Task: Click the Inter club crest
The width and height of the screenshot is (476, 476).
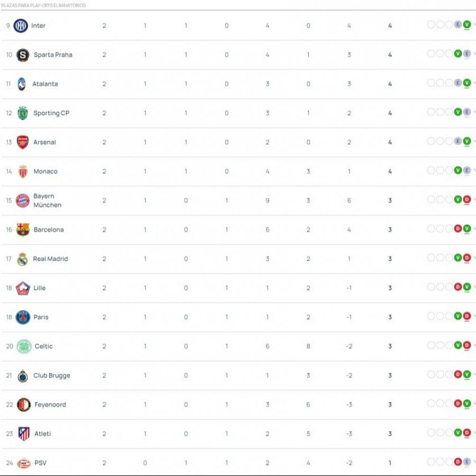Action: [x=21, y=25]
